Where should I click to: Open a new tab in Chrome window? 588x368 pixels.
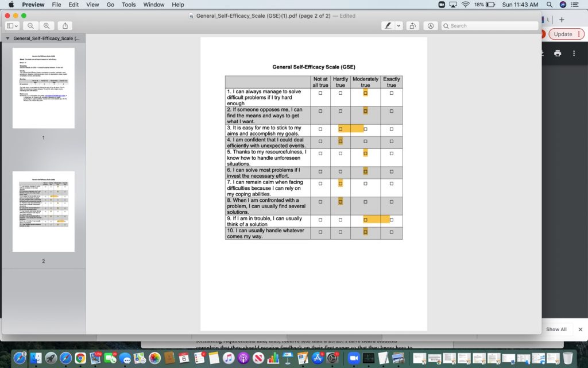pyautogui.click(x=562, y=20)
